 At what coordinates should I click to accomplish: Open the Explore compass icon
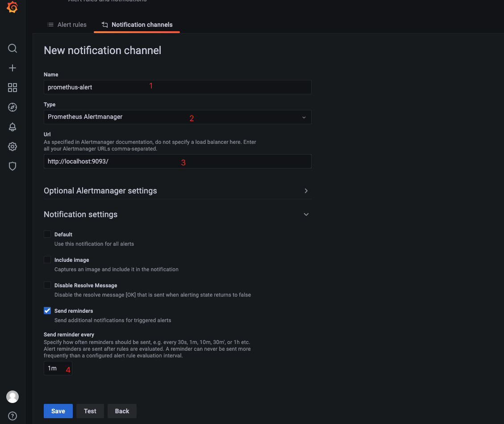12,107
